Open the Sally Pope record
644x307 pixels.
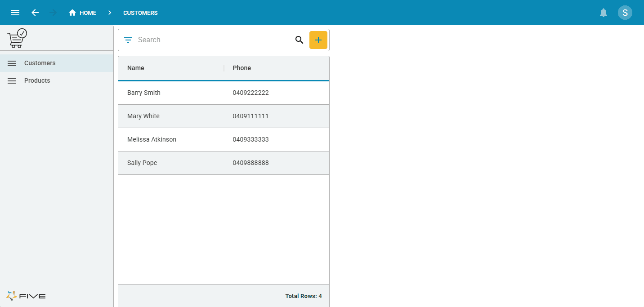click(142, 163)
